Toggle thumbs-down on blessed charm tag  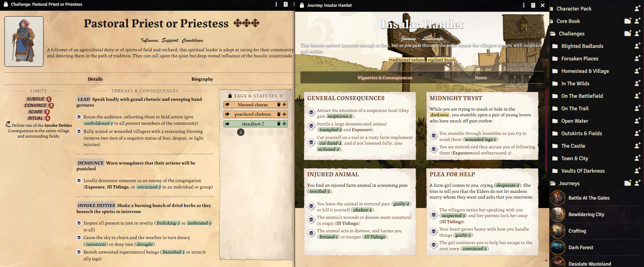[227, 105]
